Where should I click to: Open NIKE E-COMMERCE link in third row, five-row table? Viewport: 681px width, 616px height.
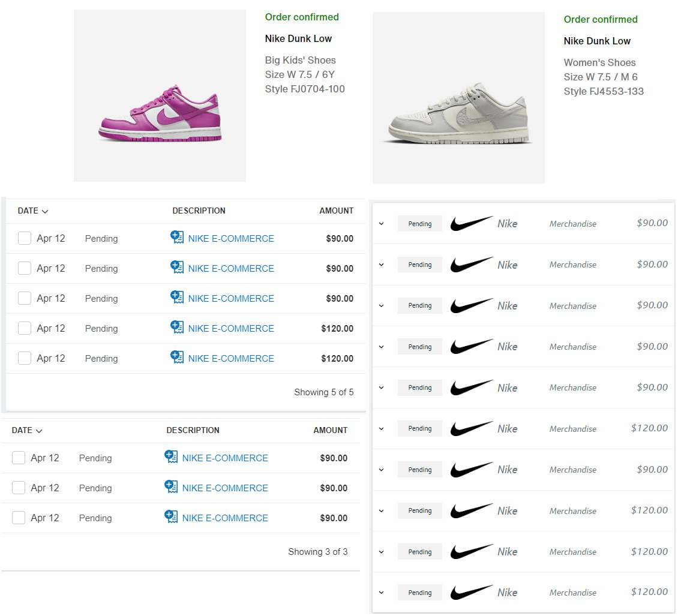pyautogui.click(x=231, y=299)
